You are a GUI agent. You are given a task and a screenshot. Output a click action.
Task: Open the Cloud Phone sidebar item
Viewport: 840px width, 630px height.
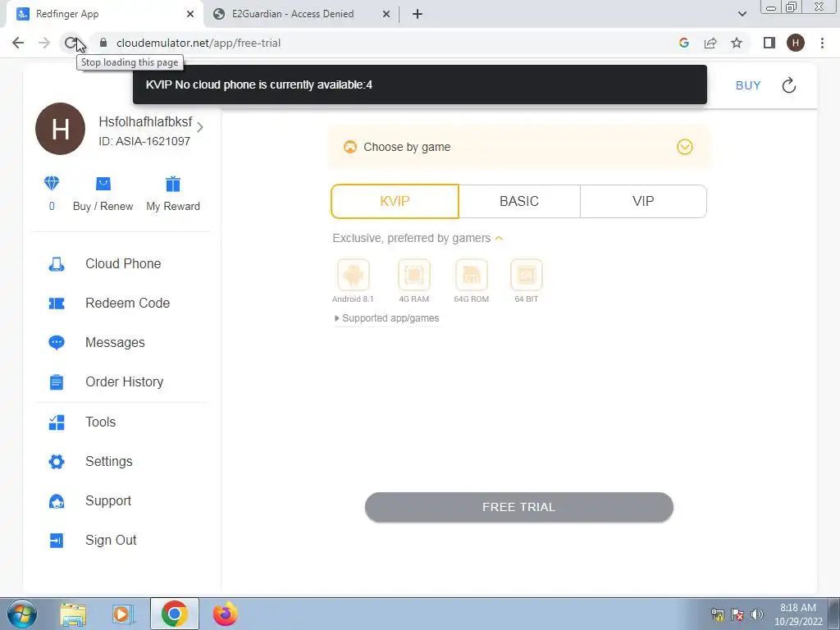pyautogui.click(x=122, y=263)
